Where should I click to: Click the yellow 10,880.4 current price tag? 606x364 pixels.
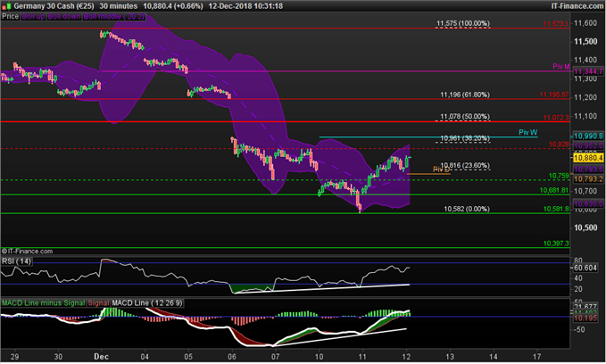click(588, 158)
